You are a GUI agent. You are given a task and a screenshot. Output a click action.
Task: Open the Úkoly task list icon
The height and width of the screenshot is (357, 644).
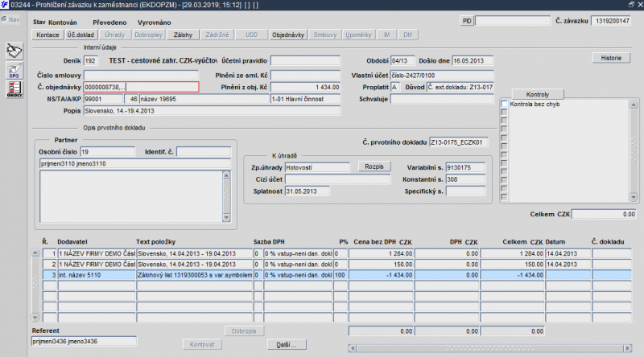coord(14,88)
